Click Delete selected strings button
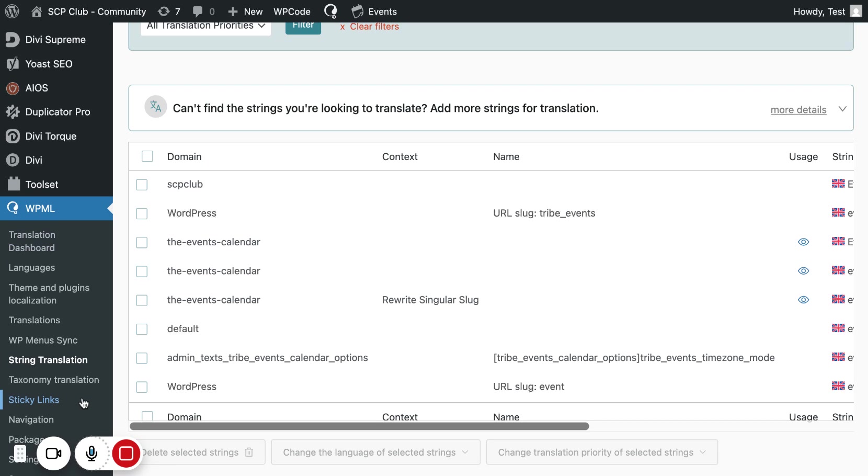 [198, 452]
